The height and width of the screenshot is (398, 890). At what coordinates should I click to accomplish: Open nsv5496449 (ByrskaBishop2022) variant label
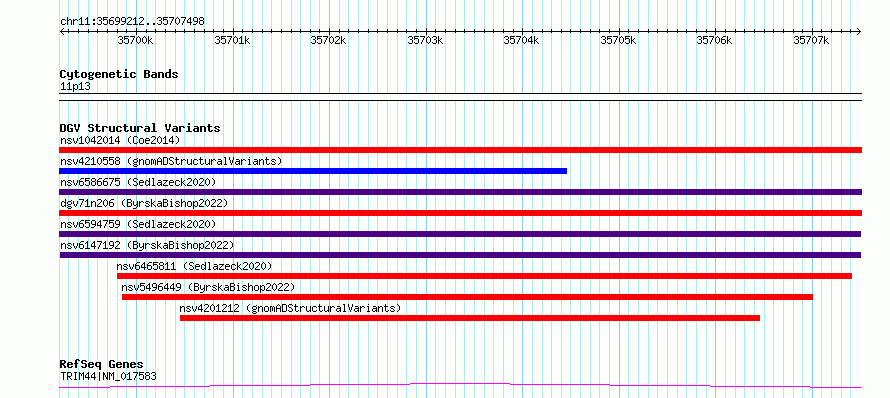pyautogui.click(x=208, y=287)
